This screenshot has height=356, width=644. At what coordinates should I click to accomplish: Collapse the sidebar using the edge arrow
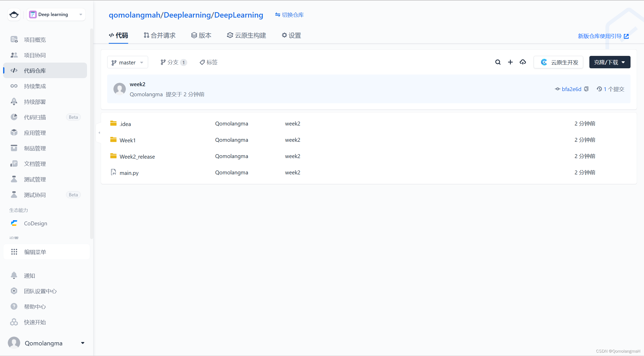pos(99,133)
